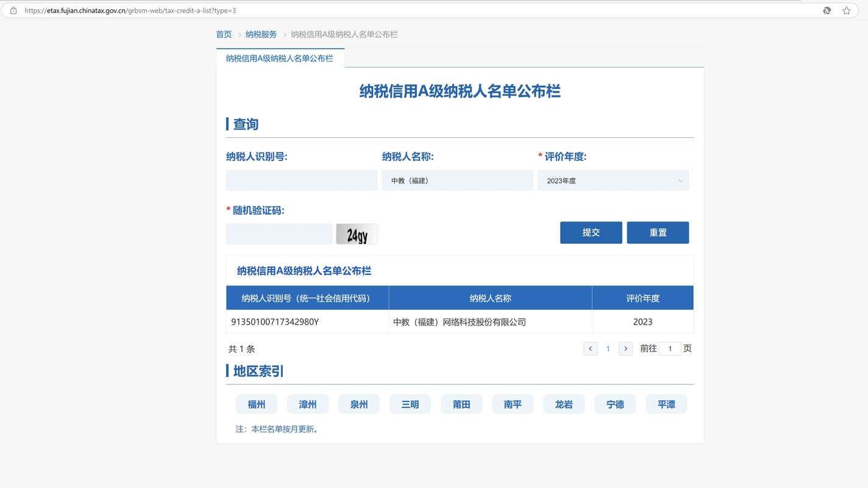Click the site lock icon in address bar
The width and height of the screenshot is (868, 488).
pos(13,10)
